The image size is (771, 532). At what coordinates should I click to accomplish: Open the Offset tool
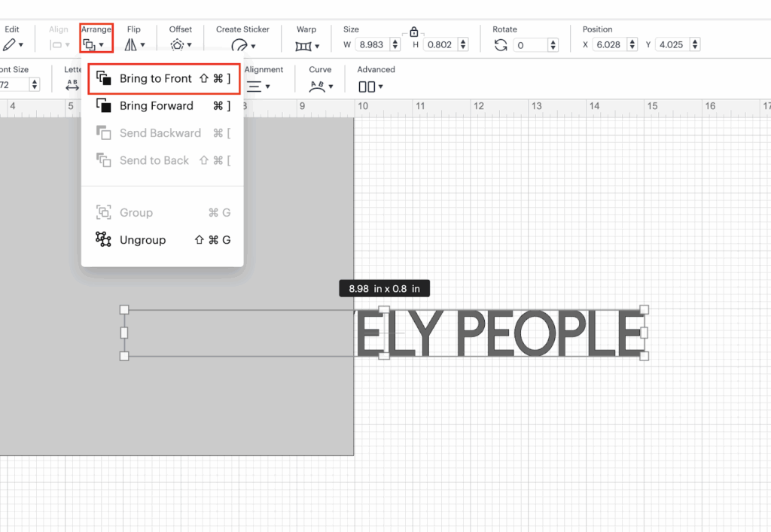click(x=180, y=45)
